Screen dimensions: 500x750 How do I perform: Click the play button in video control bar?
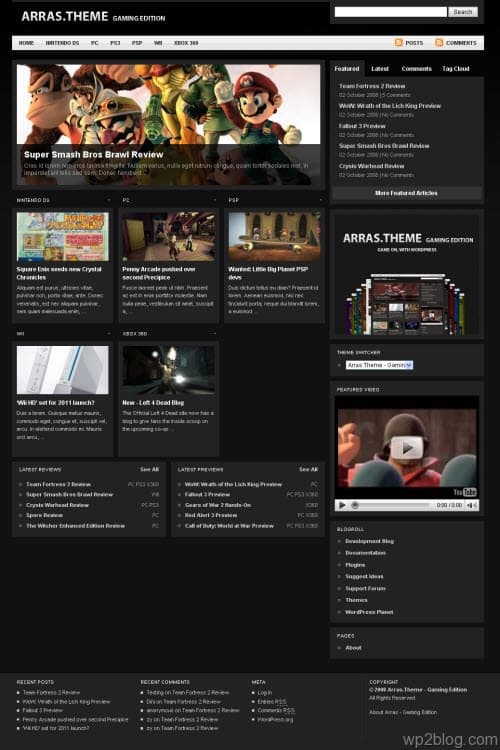coord(342,505)
